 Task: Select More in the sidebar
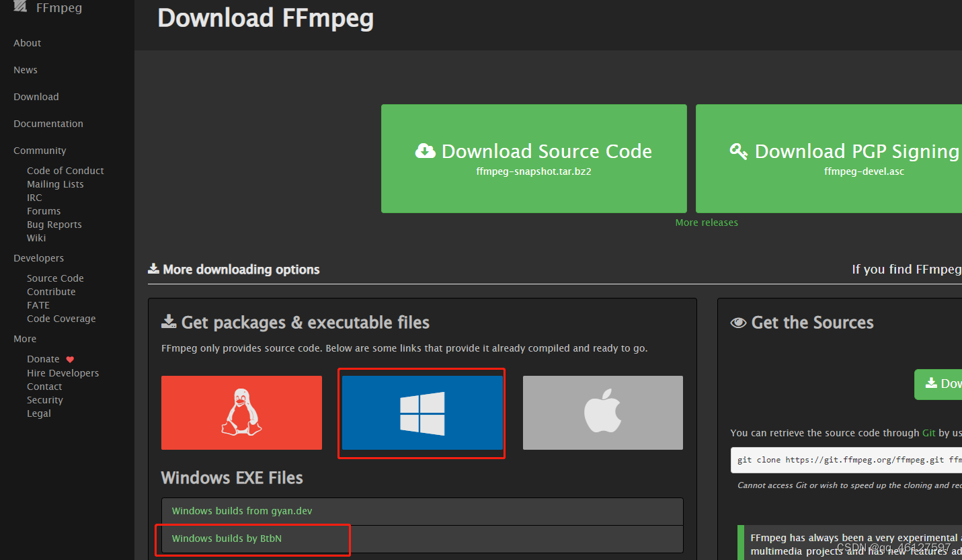25,339
